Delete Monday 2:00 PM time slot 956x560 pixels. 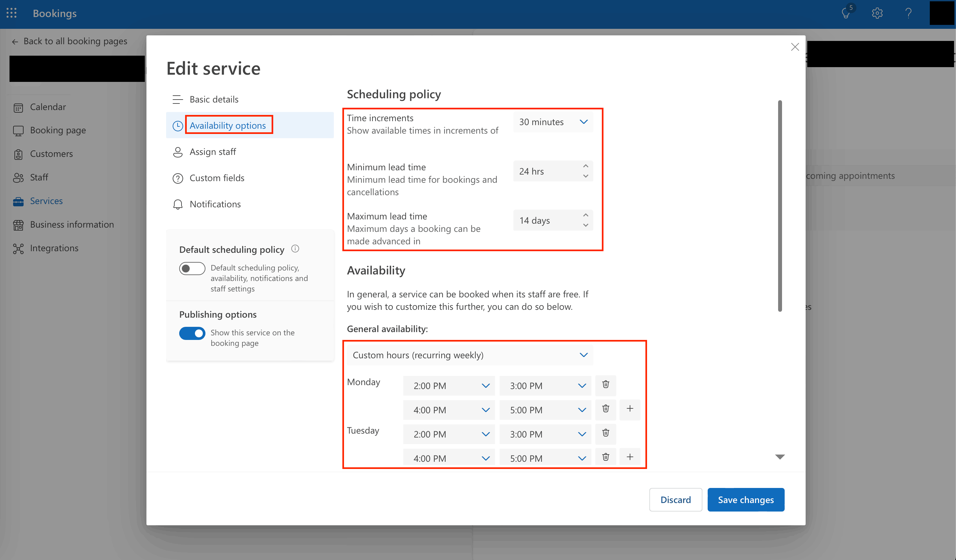tap(605, 385)
